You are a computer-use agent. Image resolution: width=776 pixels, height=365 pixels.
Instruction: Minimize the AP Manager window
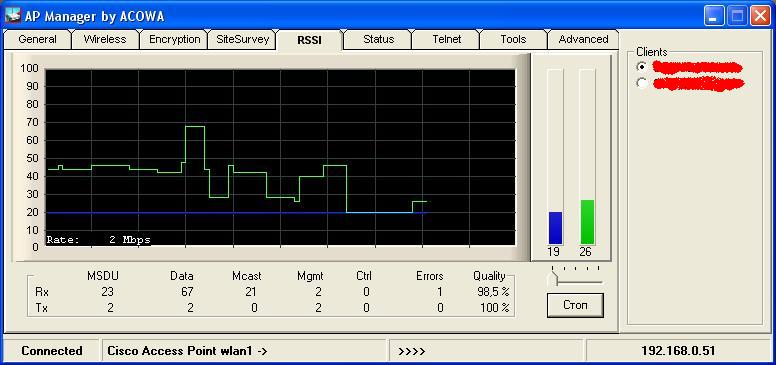(x=713, y=17)
